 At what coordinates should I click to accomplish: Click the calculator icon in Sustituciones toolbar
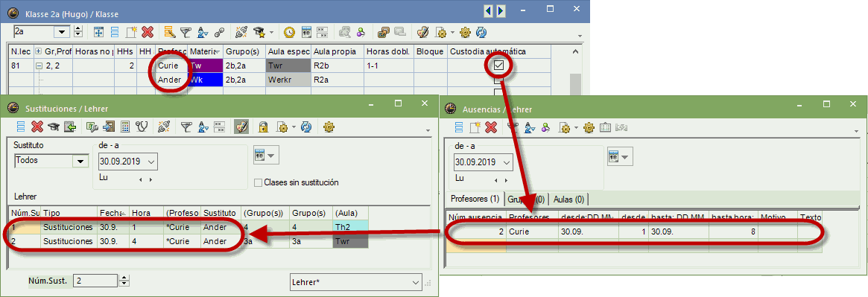point(126,127)
